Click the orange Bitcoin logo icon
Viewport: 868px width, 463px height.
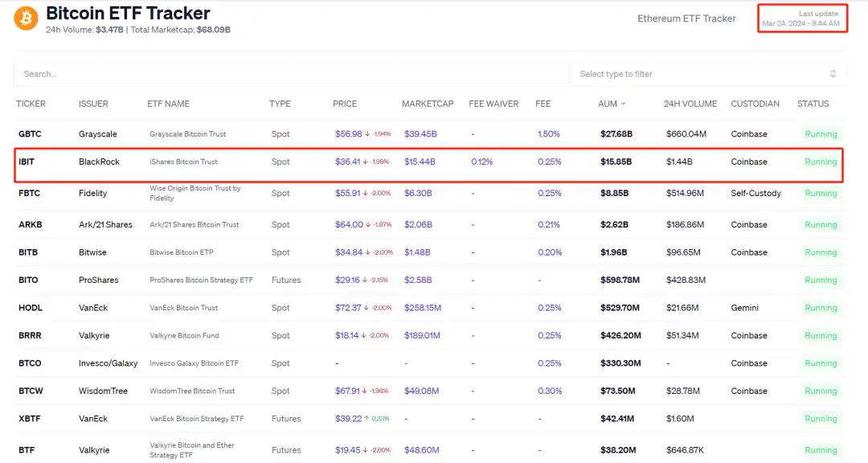tap(26, 18)
